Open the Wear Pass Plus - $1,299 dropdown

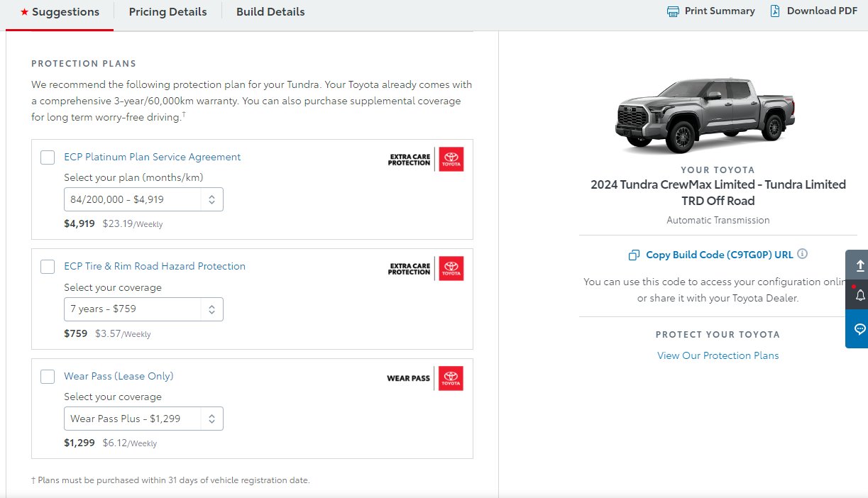pyautogui.click(x=143, y=419)
